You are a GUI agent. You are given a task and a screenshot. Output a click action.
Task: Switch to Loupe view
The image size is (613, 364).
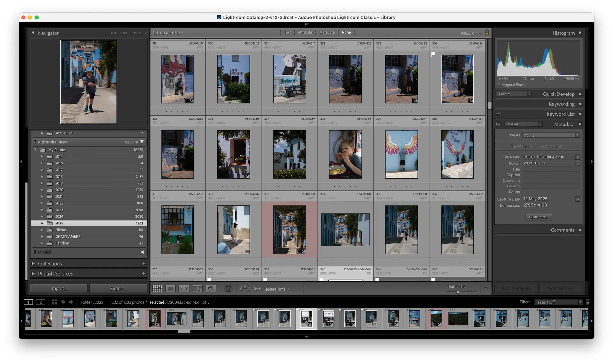click(x=170, y=289)
